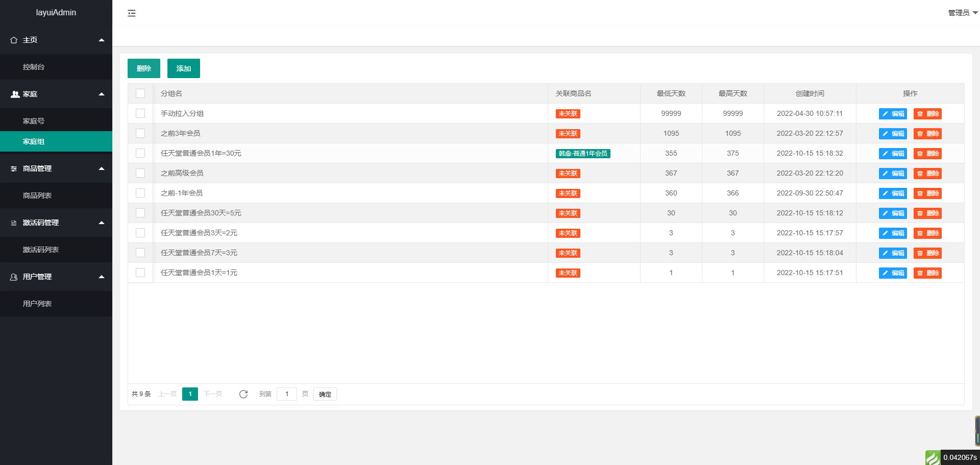
Task: Edit the 任天堂普通会员1年=30元 row
Action: click(x=893, y=154)
